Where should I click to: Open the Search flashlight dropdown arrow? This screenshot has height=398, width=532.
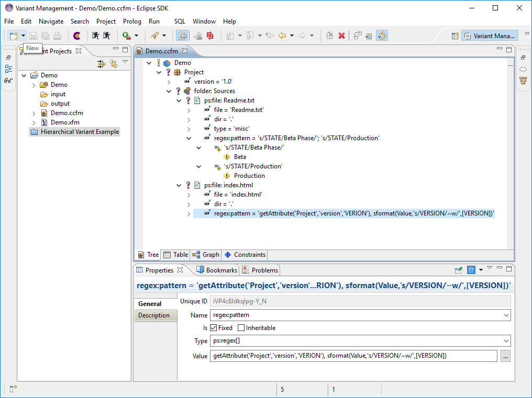pyautogui.click(x=164, y=36)
